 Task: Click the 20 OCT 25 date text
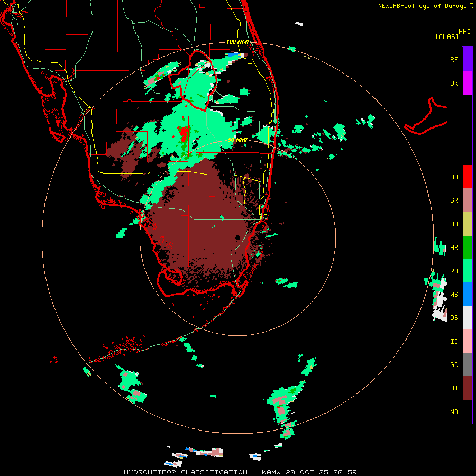pyautogui.click(x=307, y=472)
